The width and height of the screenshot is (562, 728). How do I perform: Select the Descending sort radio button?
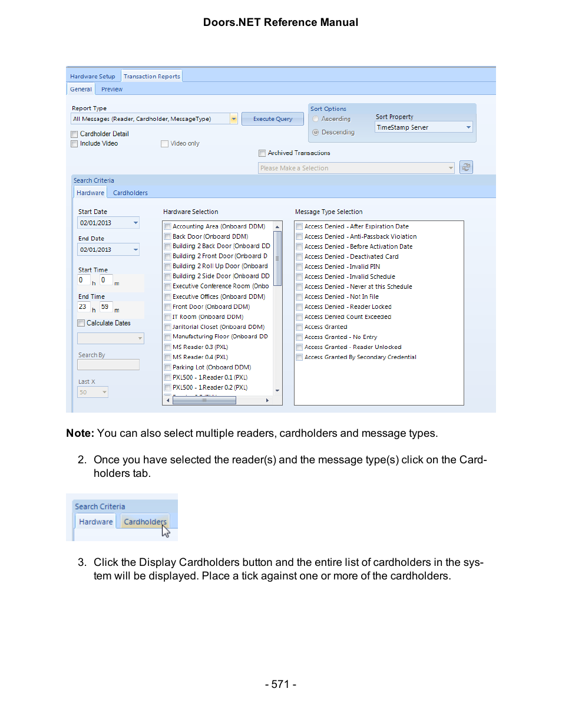click(x=316, y=133)
